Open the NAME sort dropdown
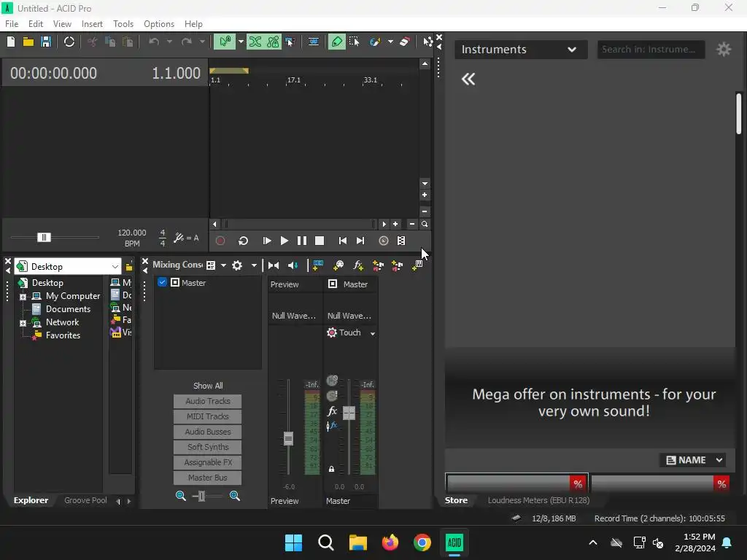This screenshot has width=747, height=560. coord(693,460)
